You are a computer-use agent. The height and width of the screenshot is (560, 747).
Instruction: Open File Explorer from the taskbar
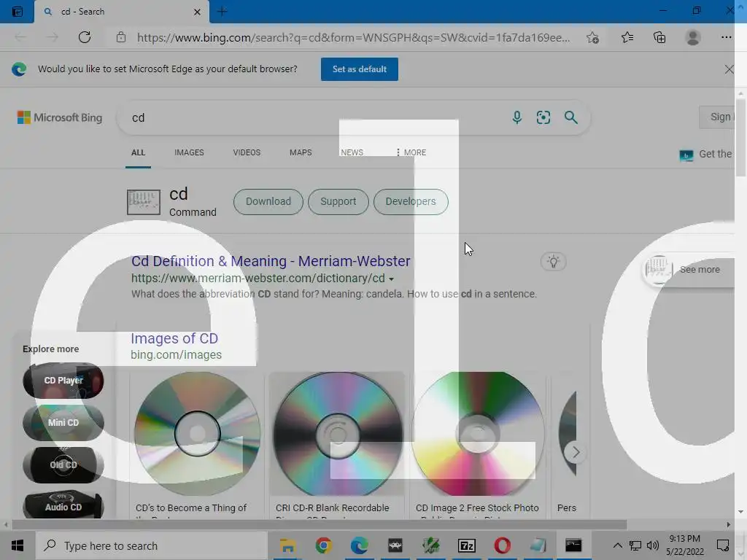[x=287, y=545]
